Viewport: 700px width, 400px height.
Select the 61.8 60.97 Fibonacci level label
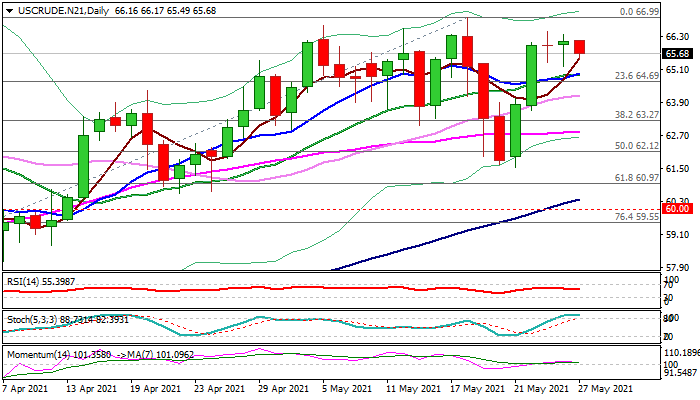coord(635,177)
